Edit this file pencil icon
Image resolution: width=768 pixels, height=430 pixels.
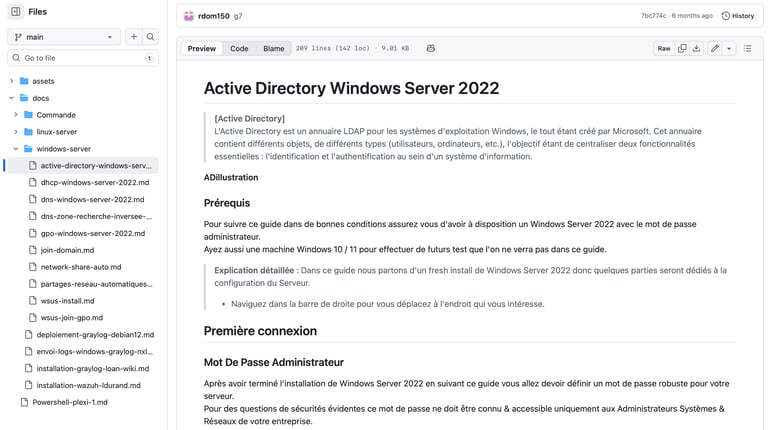tap(715, 48)
